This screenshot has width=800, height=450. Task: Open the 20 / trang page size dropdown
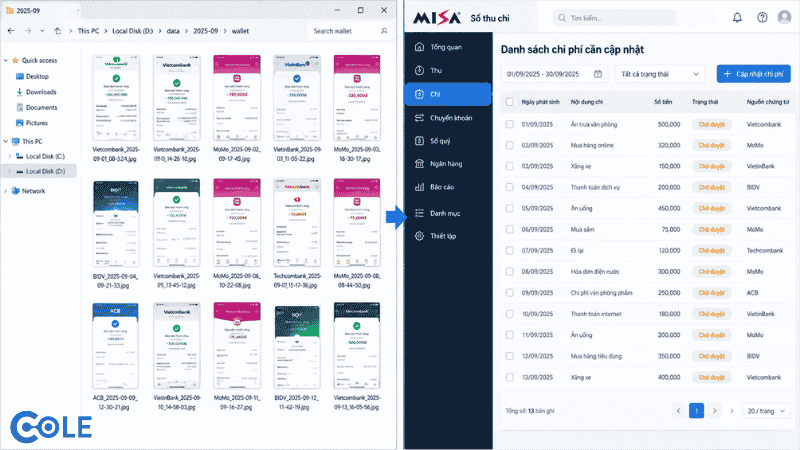point(766,411)
